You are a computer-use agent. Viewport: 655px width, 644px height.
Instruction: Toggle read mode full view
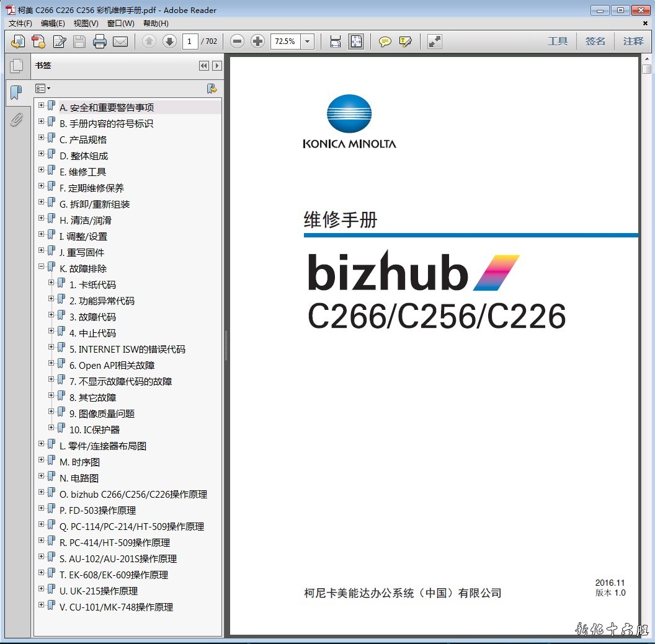tap(435, 42)
